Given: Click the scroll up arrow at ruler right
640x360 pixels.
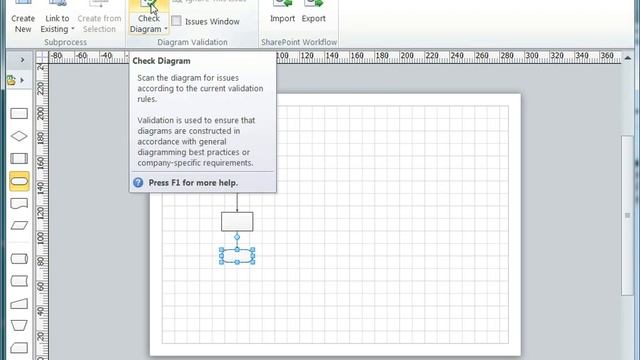Looking at the screenshot, I should (627, 58).
